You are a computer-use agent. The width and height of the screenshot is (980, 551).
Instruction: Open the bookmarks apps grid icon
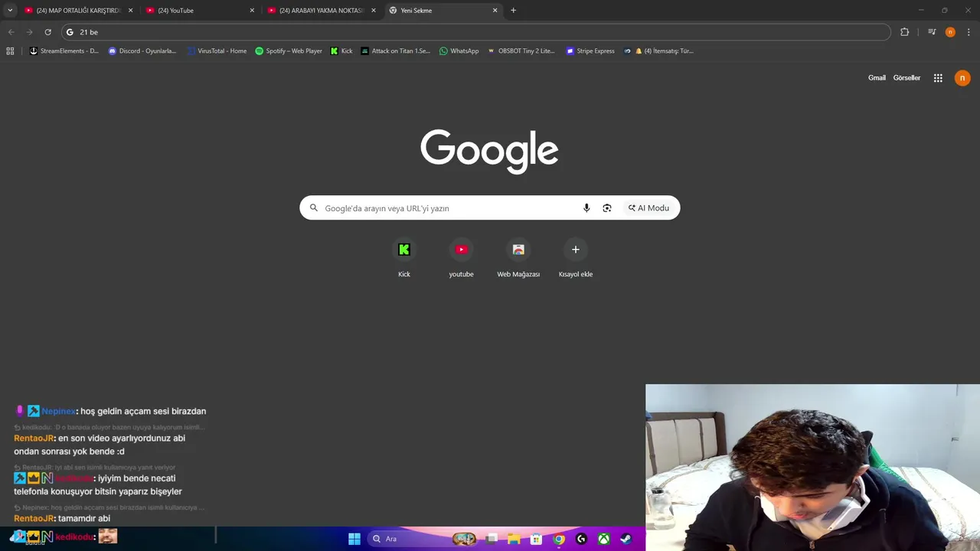pos(10,51)
